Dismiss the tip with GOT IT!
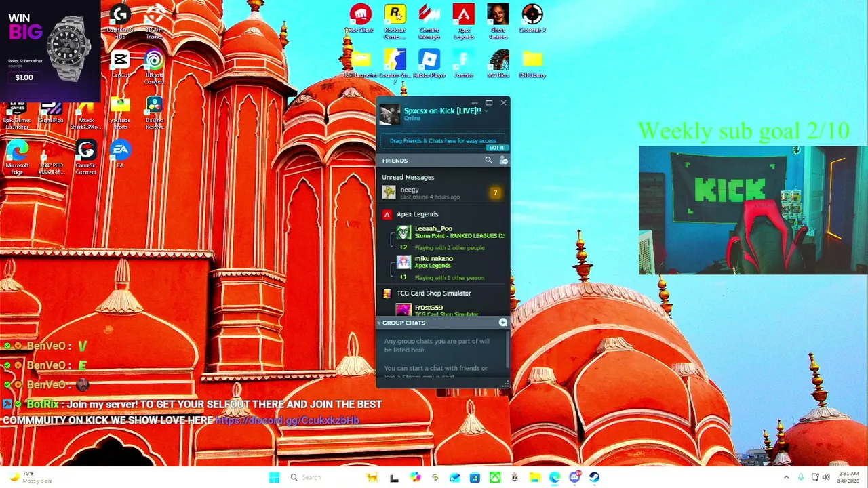 (497, 148)
